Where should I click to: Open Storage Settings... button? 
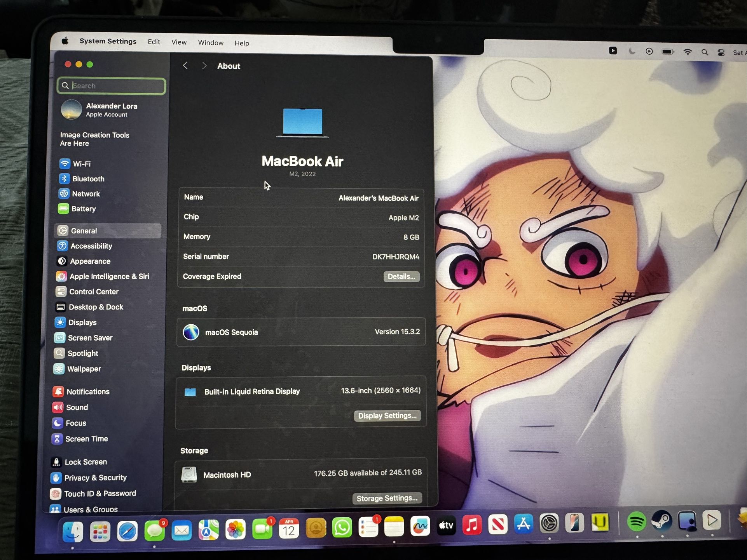tap(387, 498)
